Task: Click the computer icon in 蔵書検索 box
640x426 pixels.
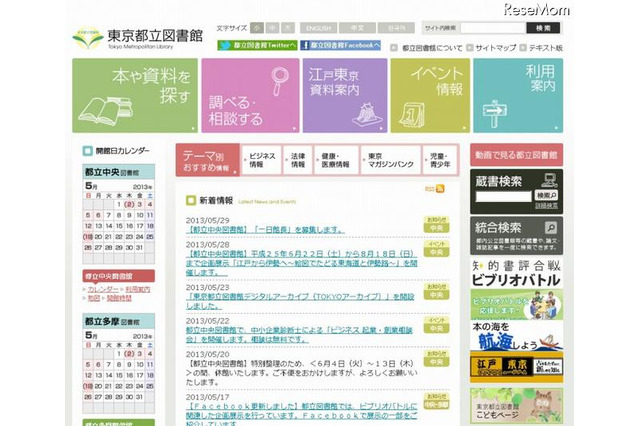Action: [x=549, y=180]
